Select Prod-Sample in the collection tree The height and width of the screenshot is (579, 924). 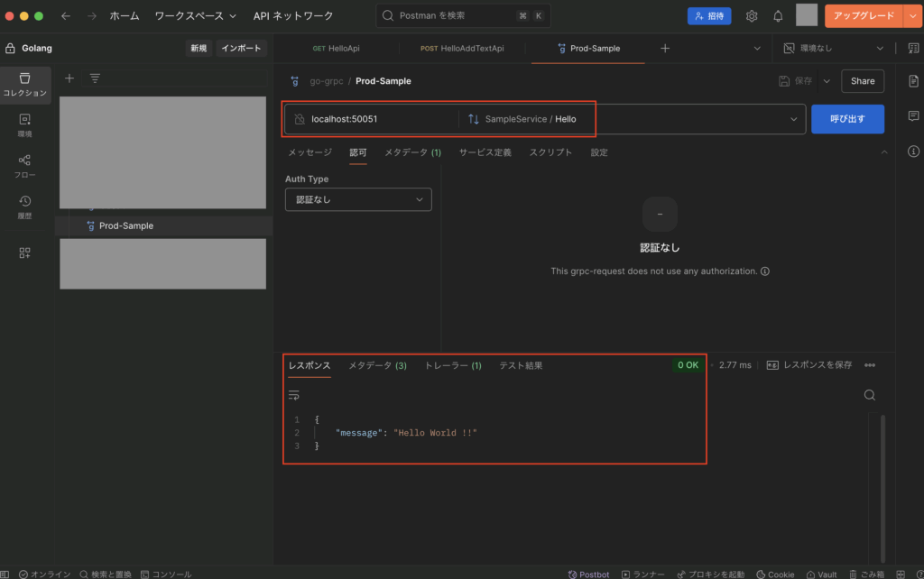tap(126, 226)
